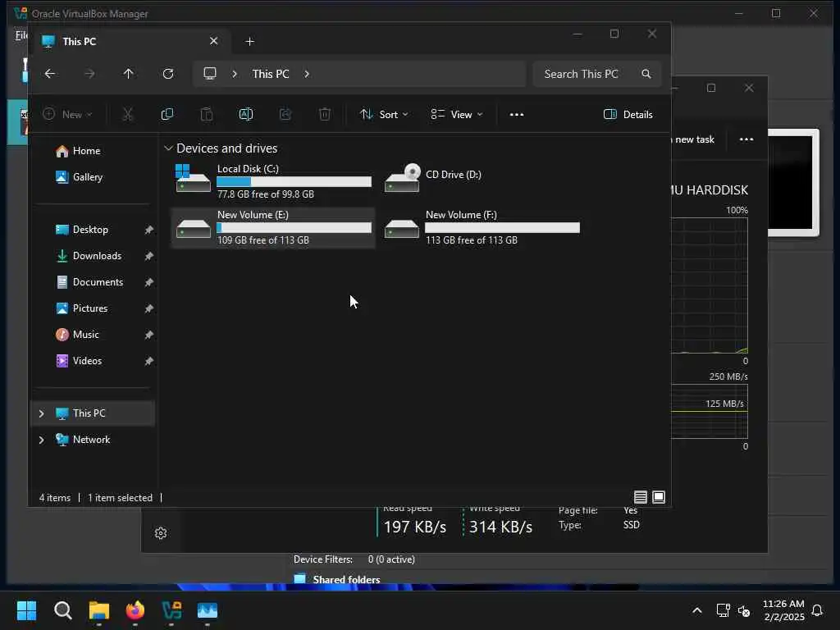The image size is (840, 630).
Task: Select Local Disk (C:) drive
Action: [272, 181]
